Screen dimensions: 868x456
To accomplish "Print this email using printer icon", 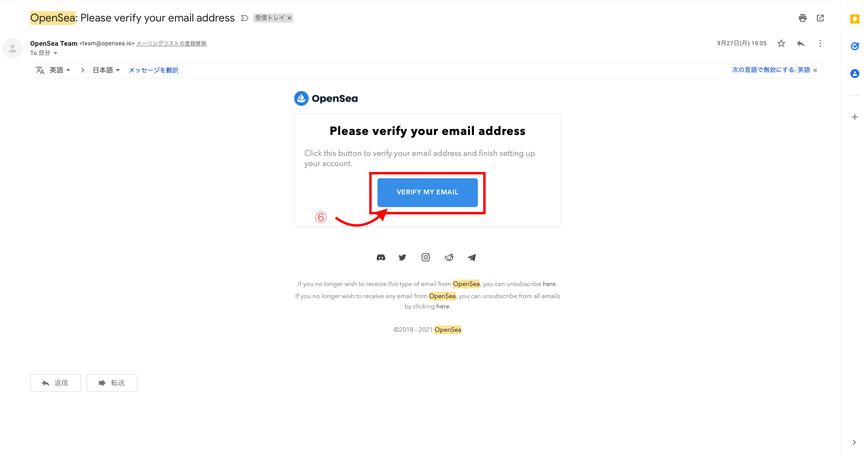I will [803, 18].
